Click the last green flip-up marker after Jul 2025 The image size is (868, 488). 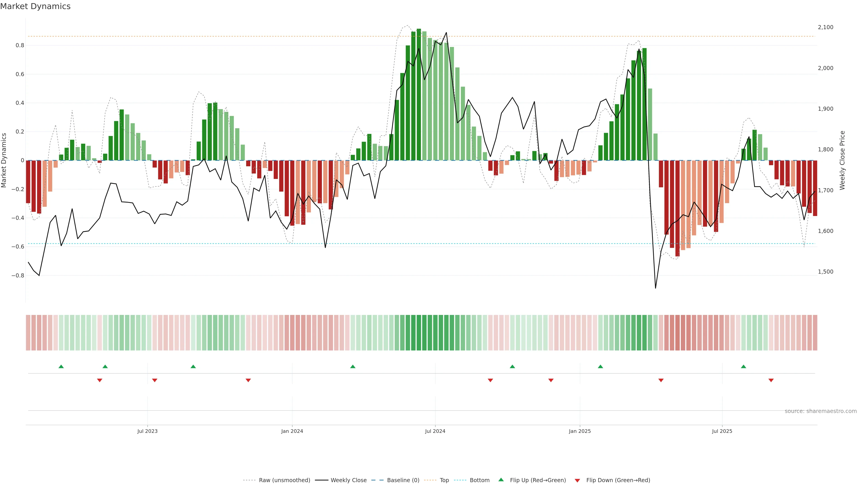(x=743, y=366)
